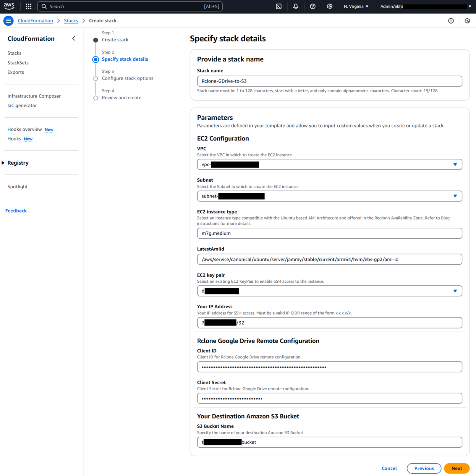Open AWS CloudShell terminal icon
This screenshot has width=476, height=476.
click(278, 6)
